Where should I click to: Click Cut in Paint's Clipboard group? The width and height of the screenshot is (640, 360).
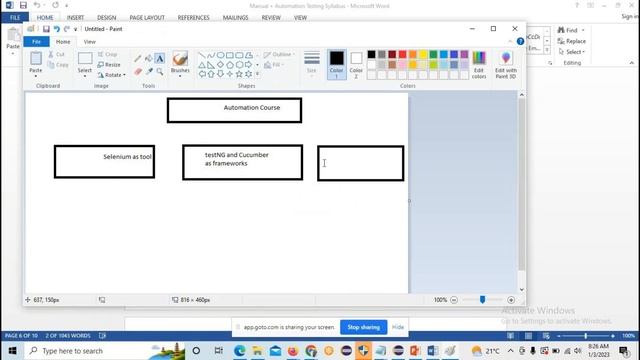pyautogui.click(x=56, y=54)
